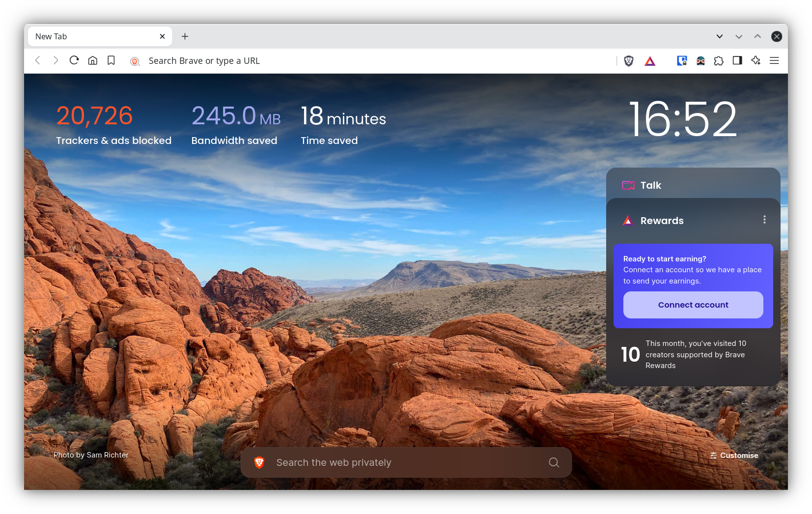Select the New Tab tab
The width and height of the screenshot is (812, 514).
coord(93,36)
